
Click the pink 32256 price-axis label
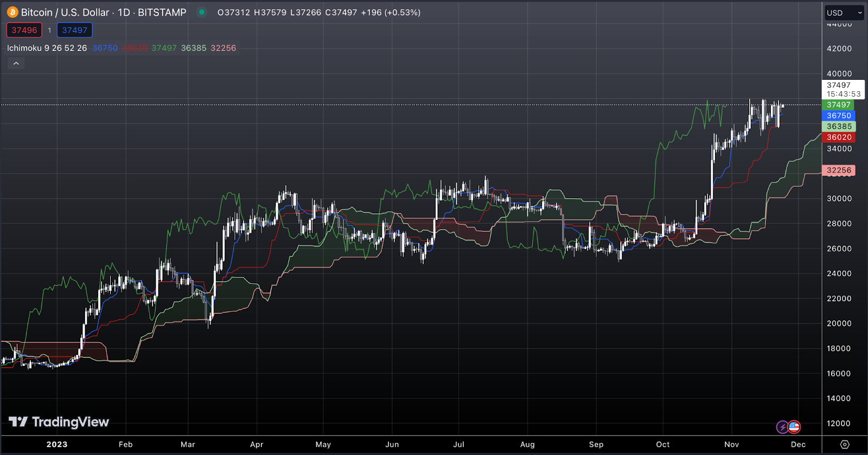(839, 170)
